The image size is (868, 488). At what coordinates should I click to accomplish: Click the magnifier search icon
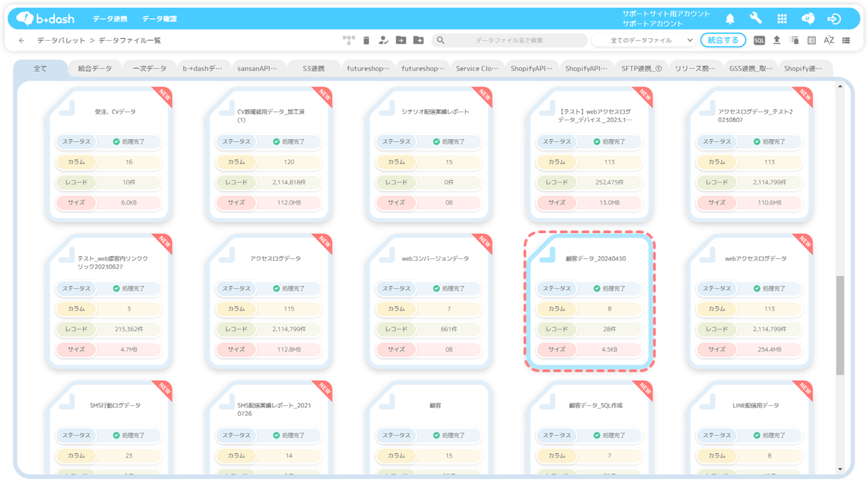441,41
